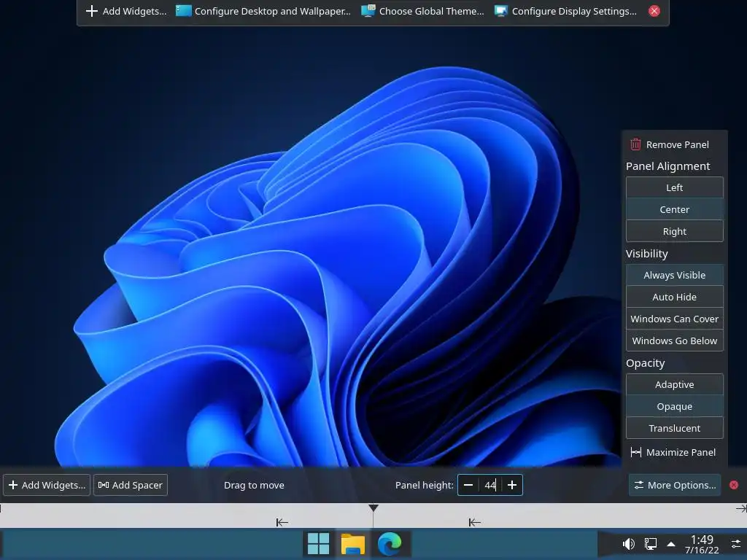This screenshot has width=747, height=560.
Task: Select Windows Go Below option
Action: (674, 341)
